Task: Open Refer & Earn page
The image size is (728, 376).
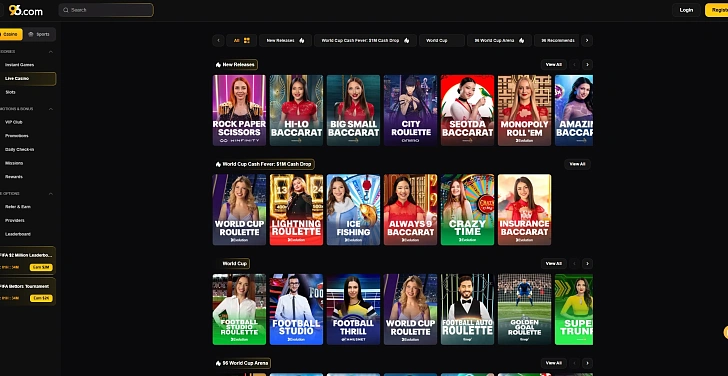Action: [18, 207]
